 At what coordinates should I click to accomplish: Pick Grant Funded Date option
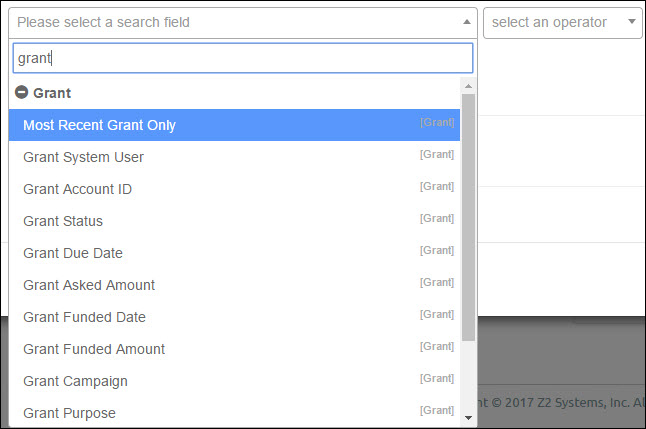[234, 317]
